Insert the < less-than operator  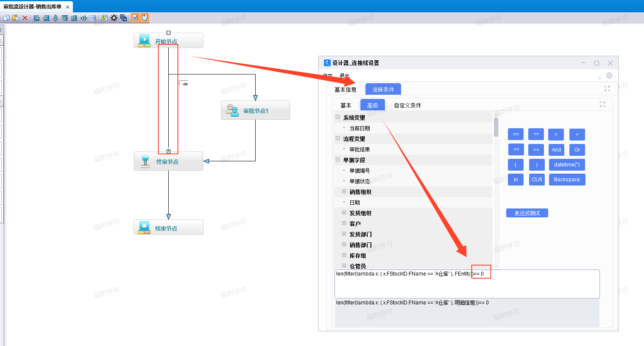point(556,135)
